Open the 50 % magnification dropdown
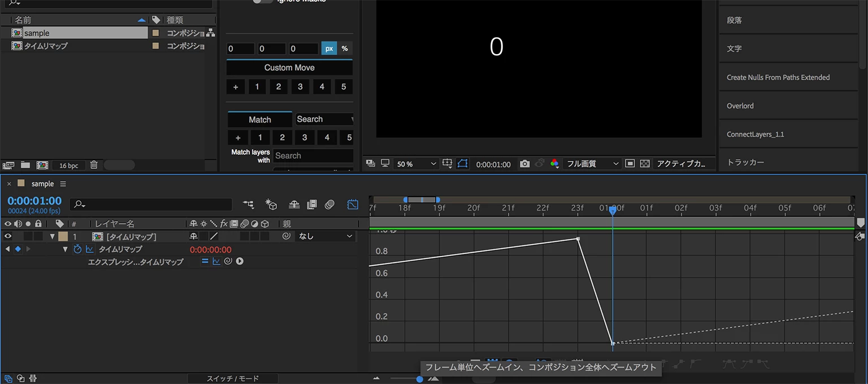The height and width of the screenshot is (384, 868). (416, 164)
